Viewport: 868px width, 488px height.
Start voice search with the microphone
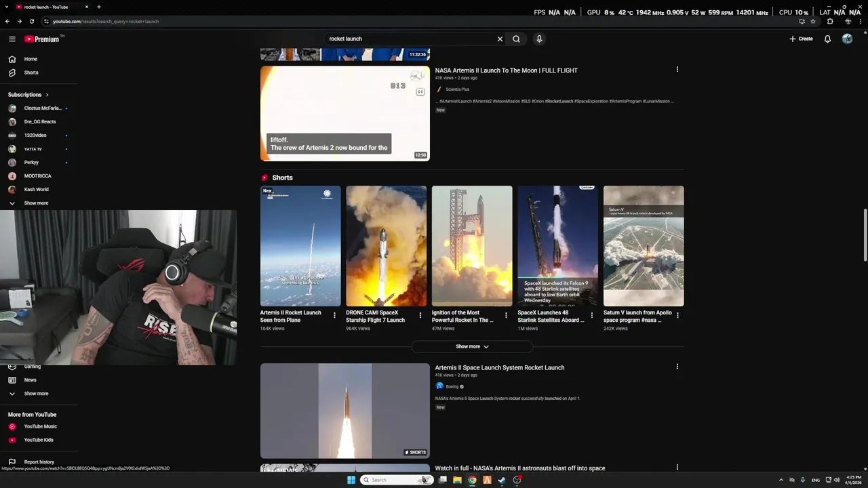(x=539, y=39)
